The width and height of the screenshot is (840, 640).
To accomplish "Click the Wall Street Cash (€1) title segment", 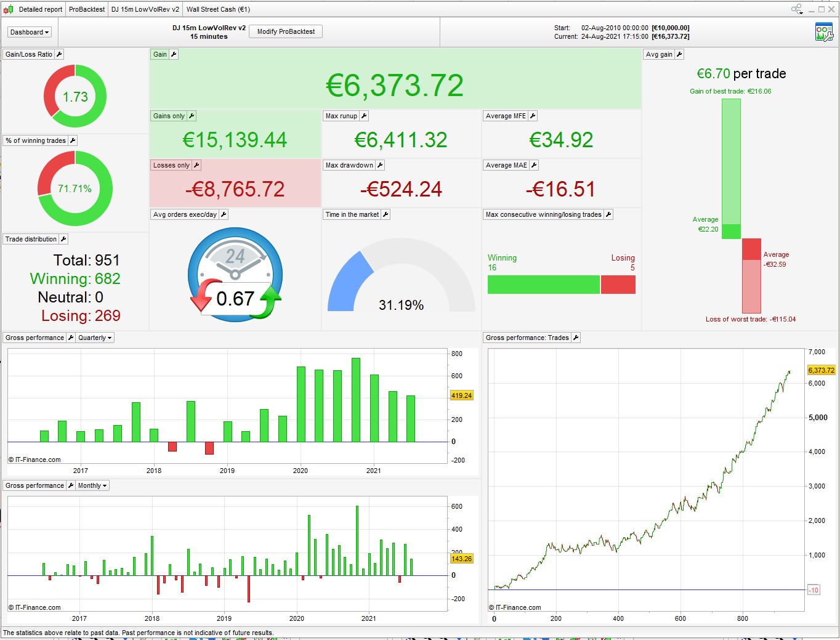I will pyautogui.click(x=218, y=9).
